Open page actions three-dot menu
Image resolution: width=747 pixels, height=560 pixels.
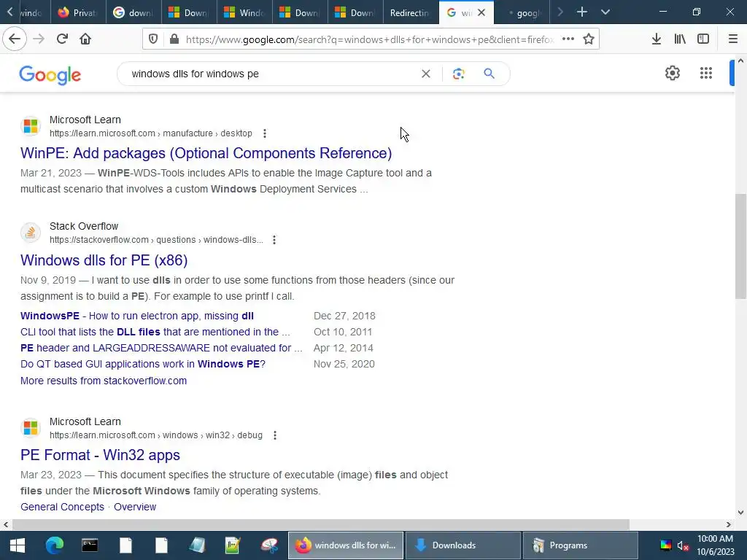coord(568,39)
